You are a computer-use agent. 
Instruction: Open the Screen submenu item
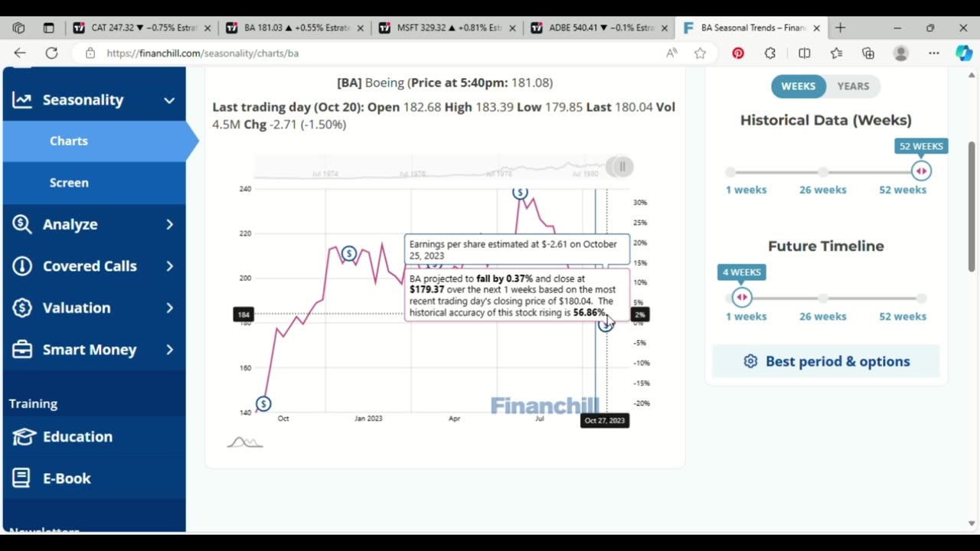coord(69,183)
